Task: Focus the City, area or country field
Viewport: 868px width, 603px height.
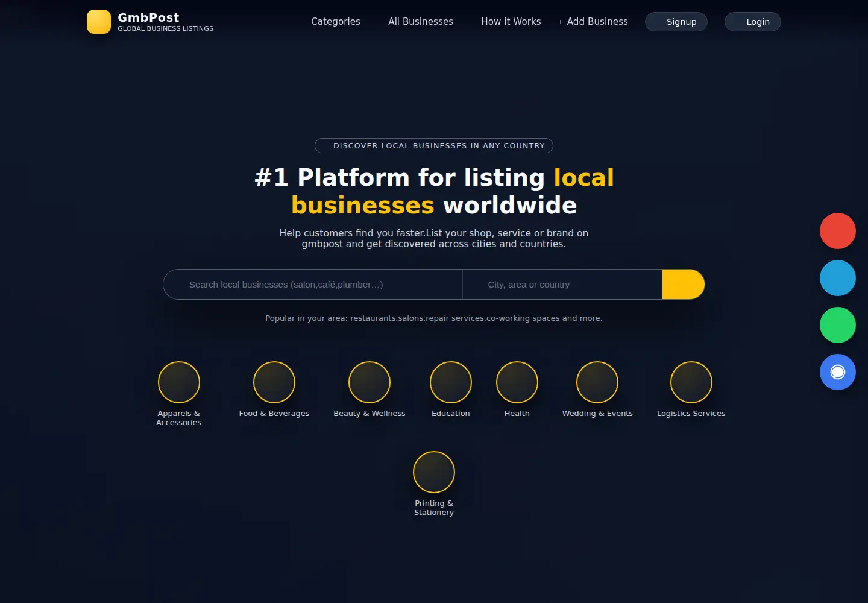Action: point(562,285)
